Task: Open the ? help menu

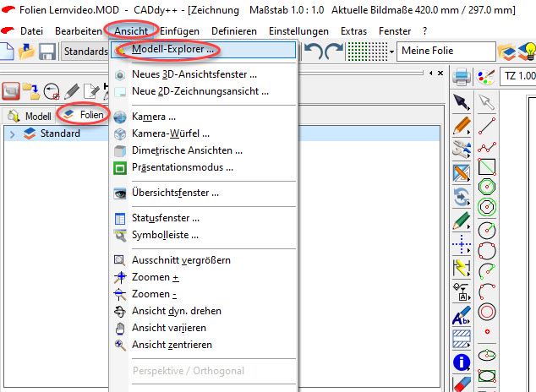Action: 425,31
